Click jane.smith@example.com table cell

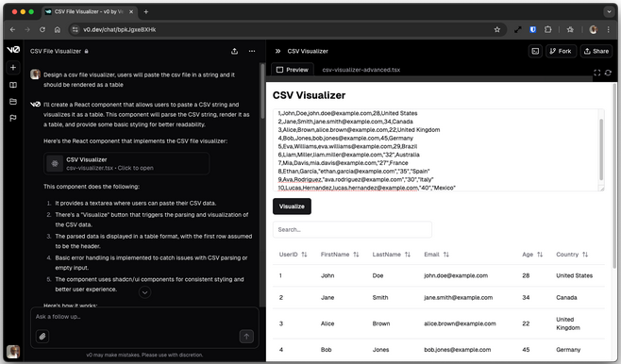pyautogui.click(x=459, y=298)
